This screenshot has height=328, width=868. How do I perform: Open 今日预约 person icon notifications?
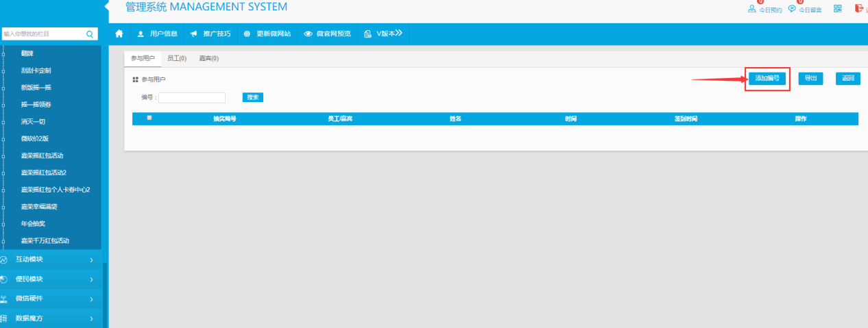[x=752, y=10]
